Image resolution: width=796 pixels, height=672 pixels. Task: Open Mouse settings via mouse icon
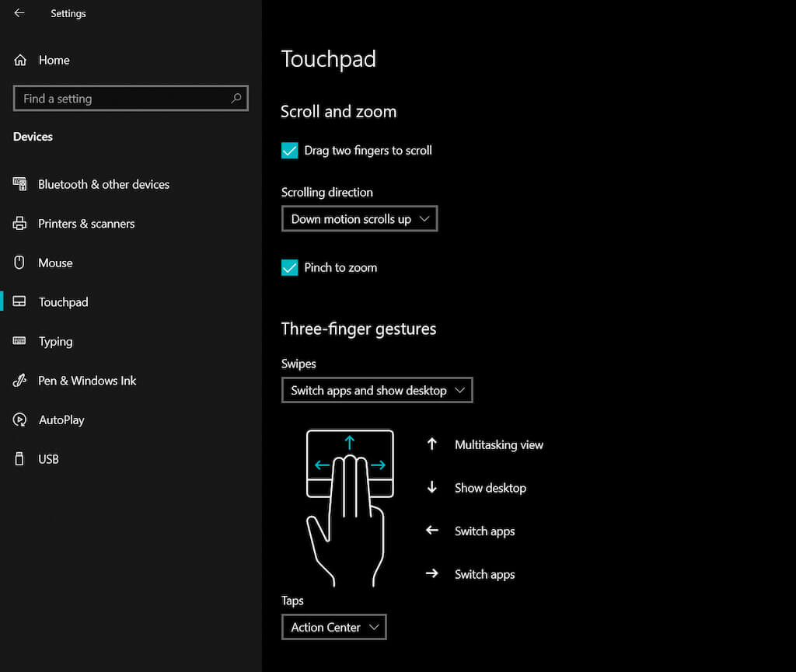(x=19, y=263)
